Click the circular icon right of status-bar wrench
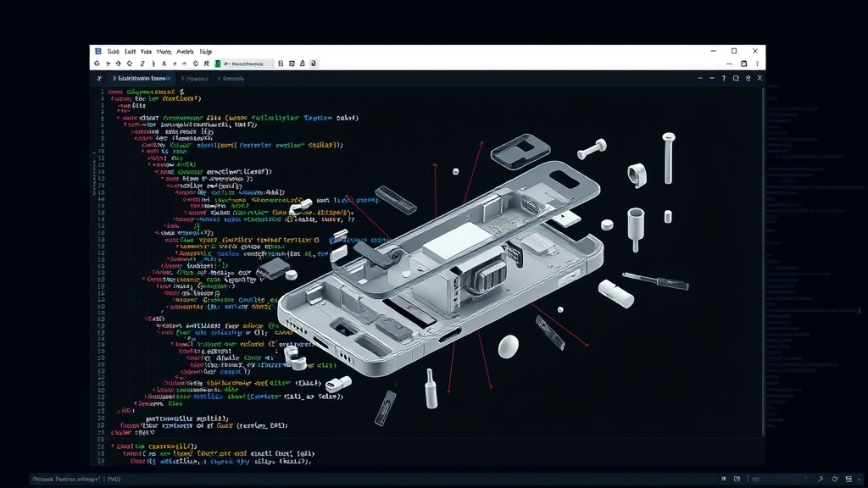868x488 pixels. pyautogui.click(x=834, y=480)
